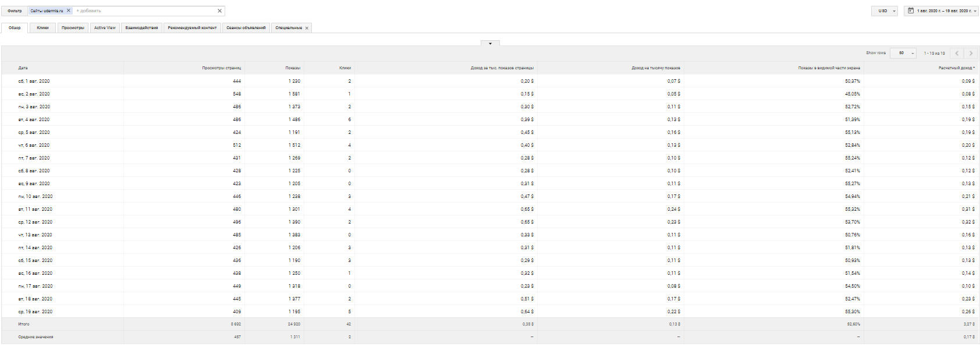This screenshot has height=347, width=980.
Task: Remove the udermis.ru site filter chip
Action: 68,10
